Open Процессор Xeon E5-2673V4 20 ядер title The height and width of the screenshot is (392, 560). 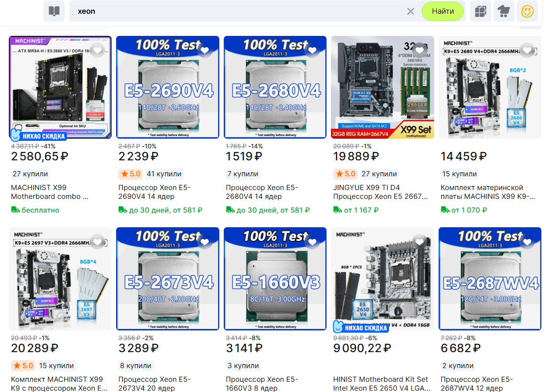point(154,384)
